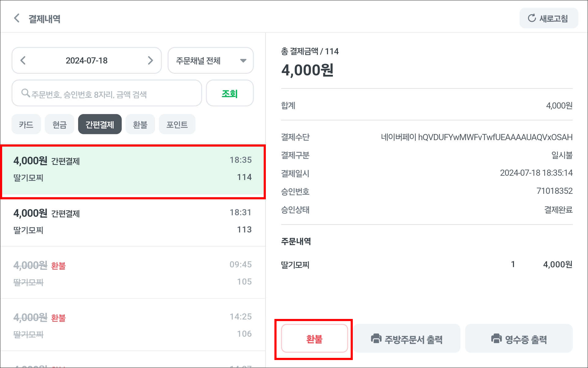Open the refunded 14:25 order 106

(x=132, y=325)
